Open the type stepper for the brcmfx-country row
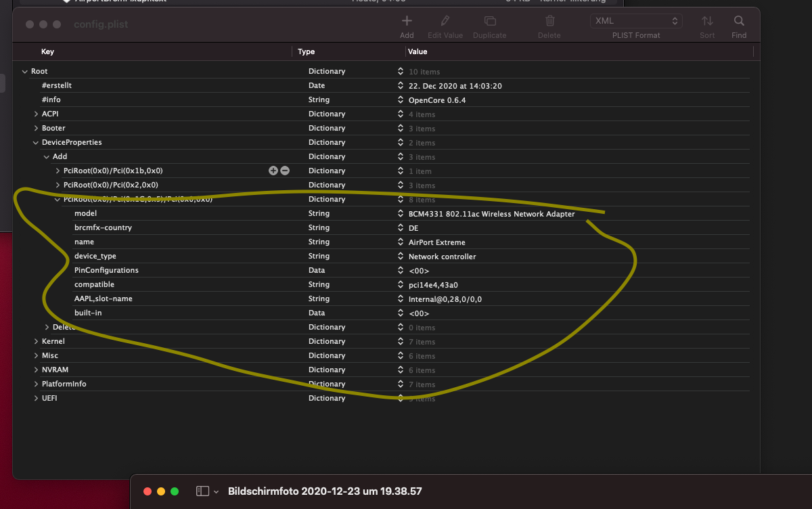This screenshot has width=812, height=509. pyautogui.click(x=401, y=227)
